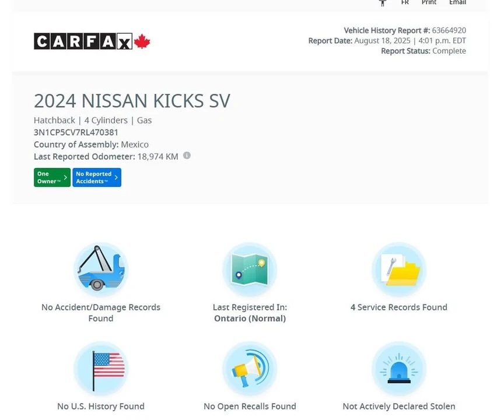Select No Accident/Damage Records Found text

tap(101, 313)
